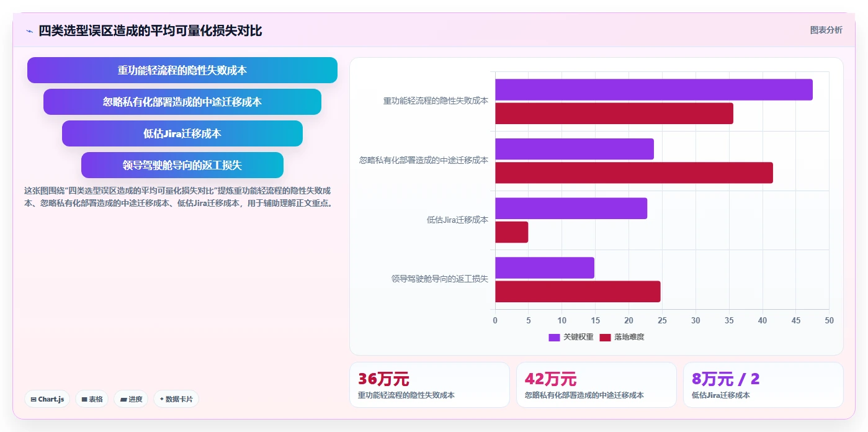Open the 8万元 / 2 data card

tap(763, 385)
